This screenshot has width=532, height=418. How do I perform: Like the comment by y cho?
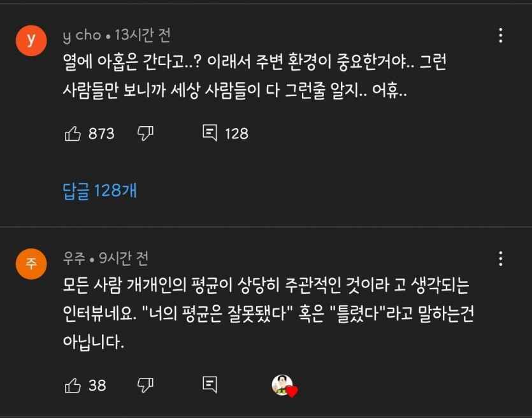(x=73, y=133)
